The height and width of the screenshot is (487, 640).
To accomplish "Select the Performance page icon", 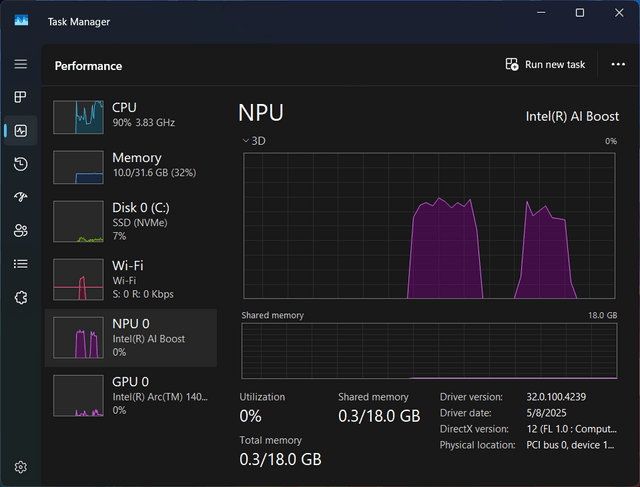I will coord(20,131).
